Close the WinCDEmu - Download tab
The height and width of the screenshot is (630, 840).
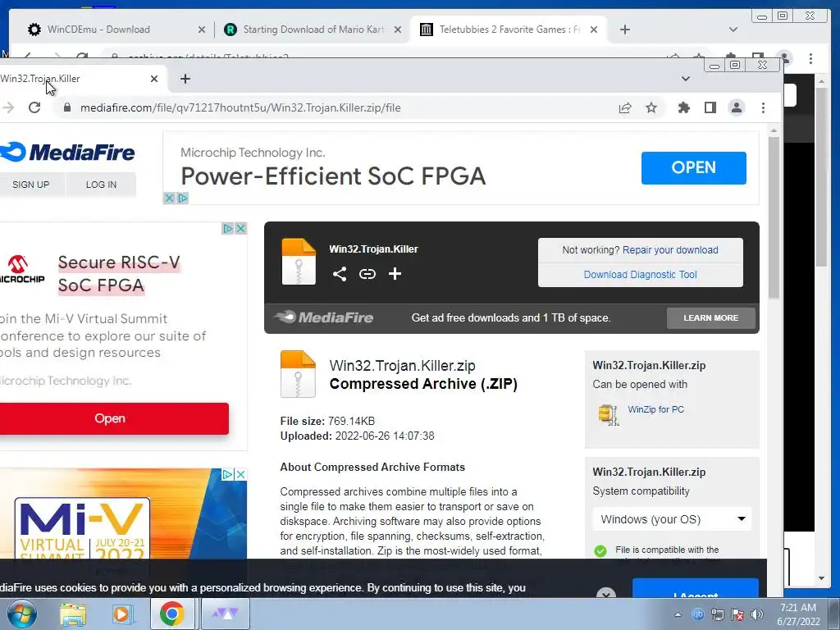[x=202, y=30]
